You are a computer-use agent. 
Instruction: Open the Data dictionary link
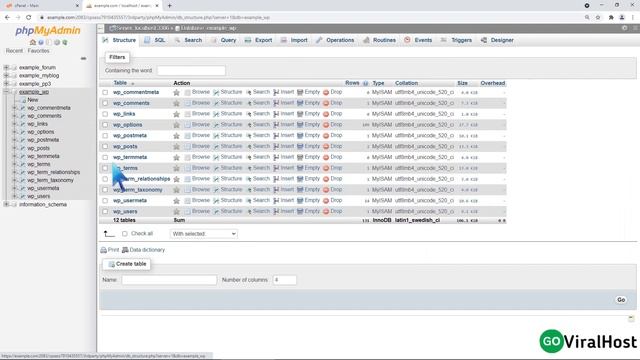(x=144, y=250)
